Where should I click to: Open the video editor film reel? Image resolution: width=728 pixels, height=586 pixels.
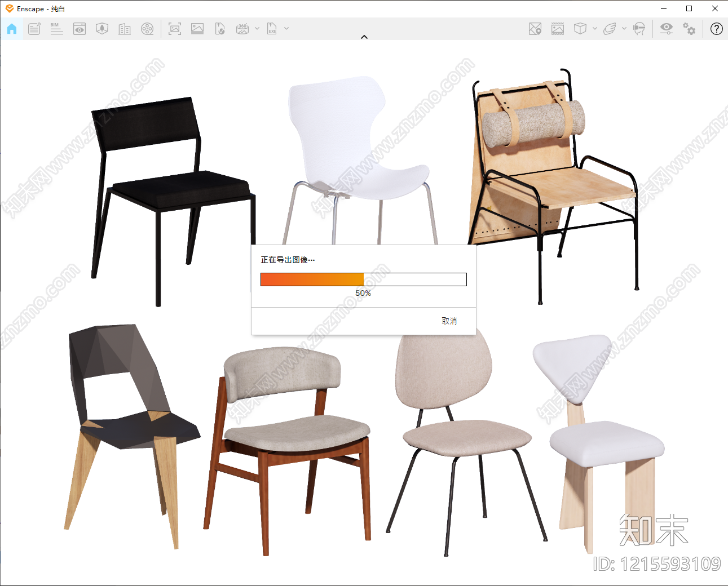point(147,29)
